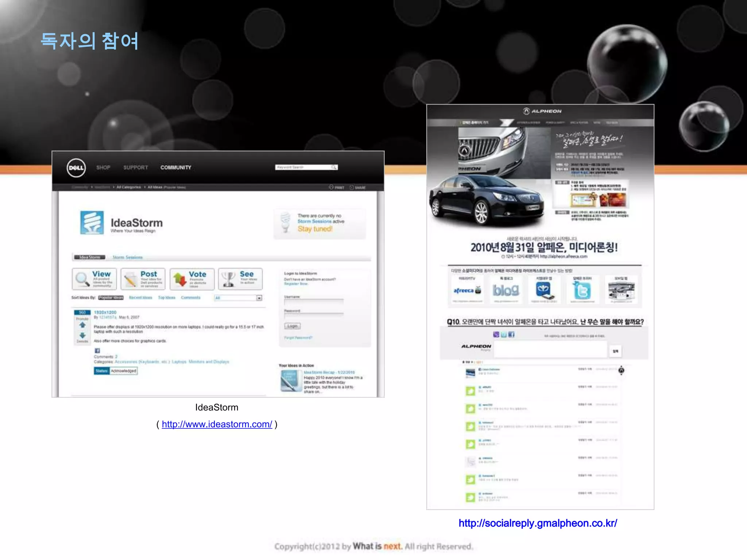Viewport: 747px width, 560px height.
Task: Open the SUPPORT menu in Dell header
Action: pyautogui.click(x=136, y=167)
